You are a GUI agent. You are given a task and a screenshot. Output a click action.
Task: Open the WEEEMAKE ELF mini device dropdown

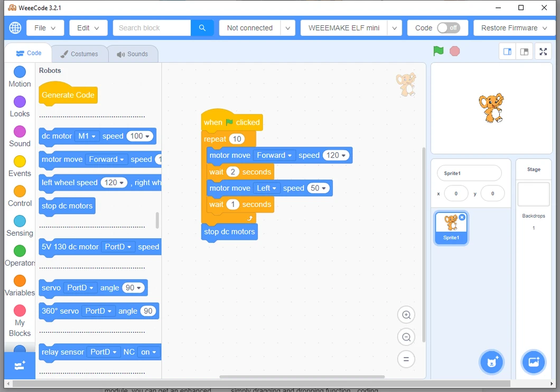pos(394,28)
